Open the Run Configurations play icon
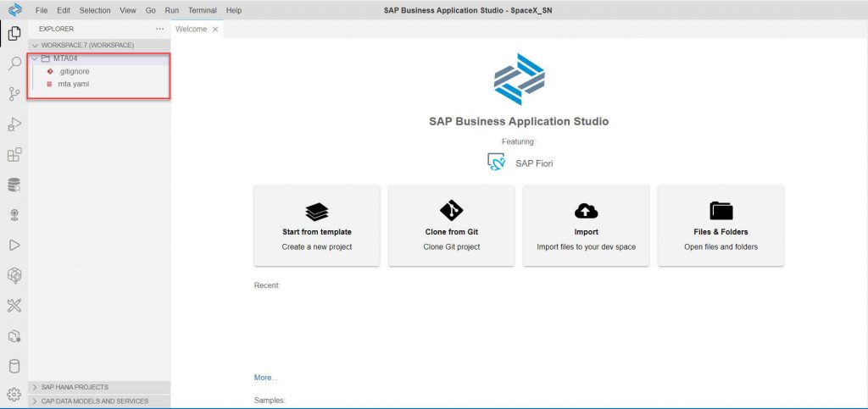Screen dimensions: 868x409 pos(14,245)
